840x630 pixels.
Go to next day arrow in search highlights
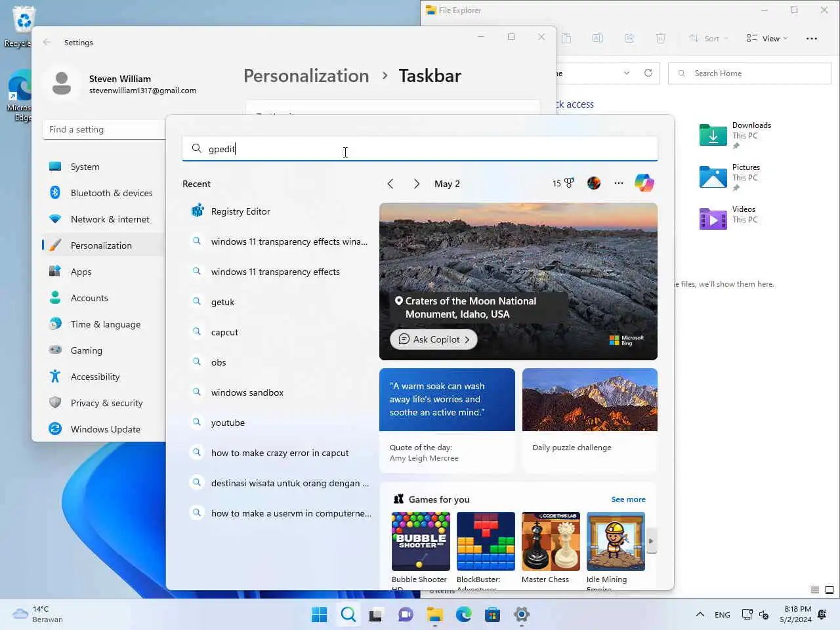click(417, 184)
